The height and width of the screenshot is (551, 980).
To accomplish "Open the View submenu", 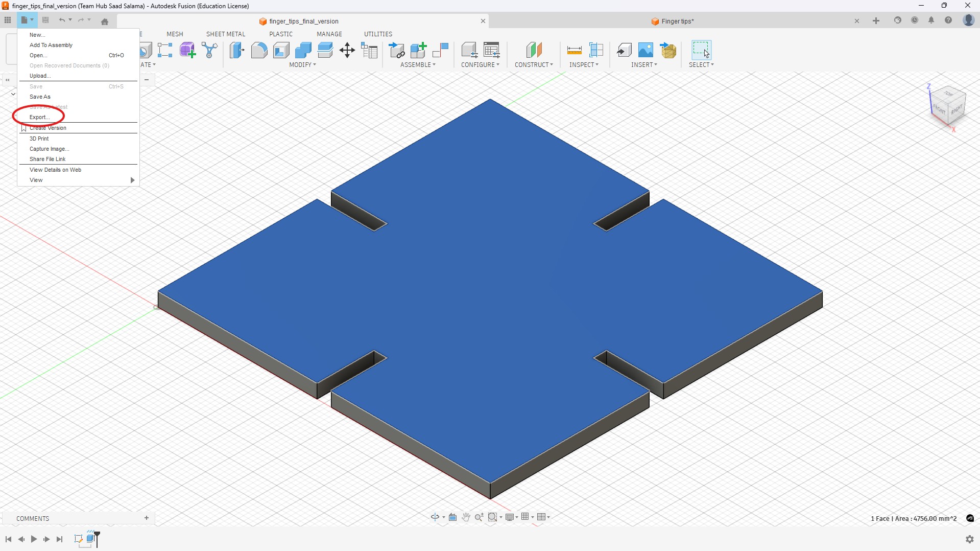I will 78,180.
